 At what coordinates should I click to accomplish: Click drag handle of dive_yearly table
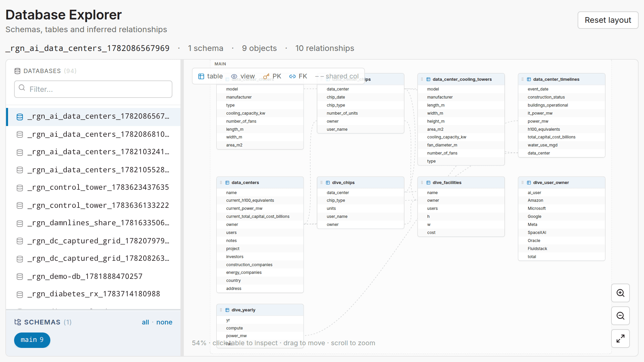click(221, 310)
